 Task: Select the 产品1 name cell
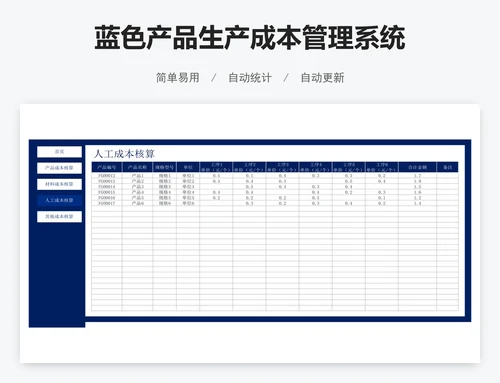click(x=137, y=176)
